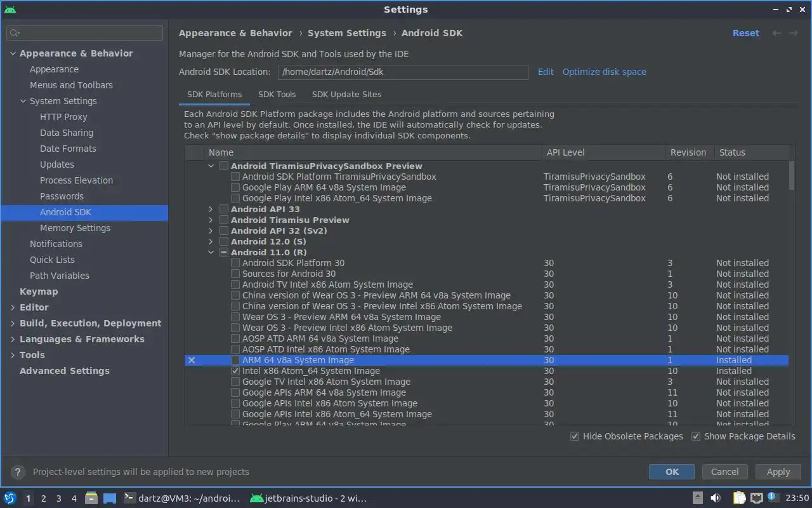Switch to virtual desktop 2
The image size is (812, 508).
(x=43, y=498)
